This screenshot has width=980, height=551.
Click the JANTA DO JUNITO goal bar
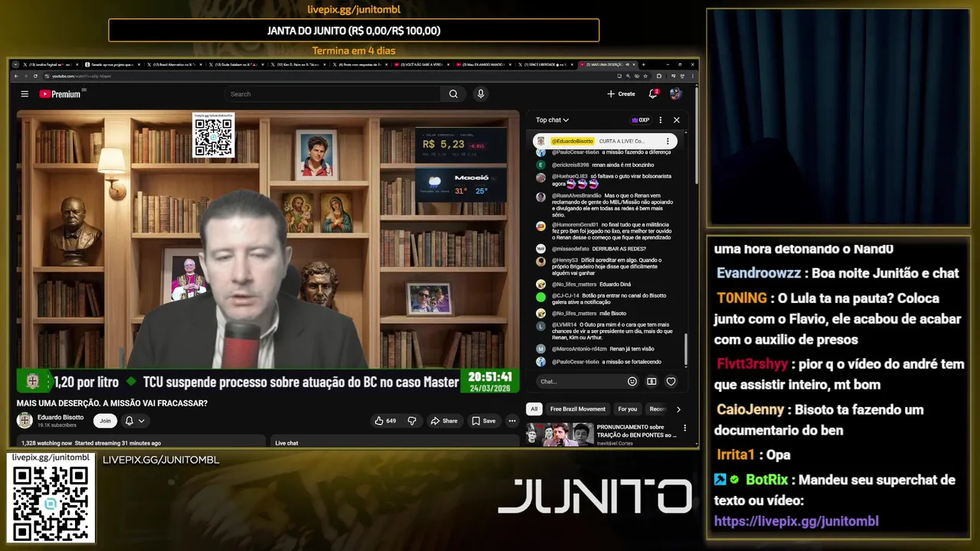tap(354, 31)
